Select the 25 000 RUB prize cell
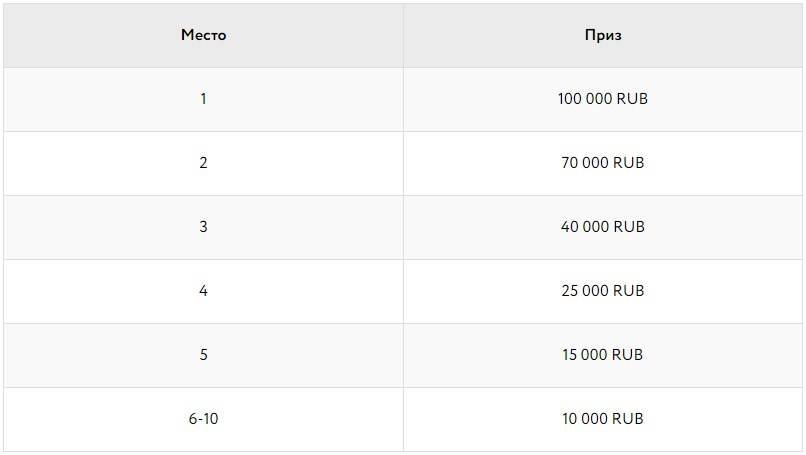Screen dimensions: 806x455 click(x=602, y=291)
